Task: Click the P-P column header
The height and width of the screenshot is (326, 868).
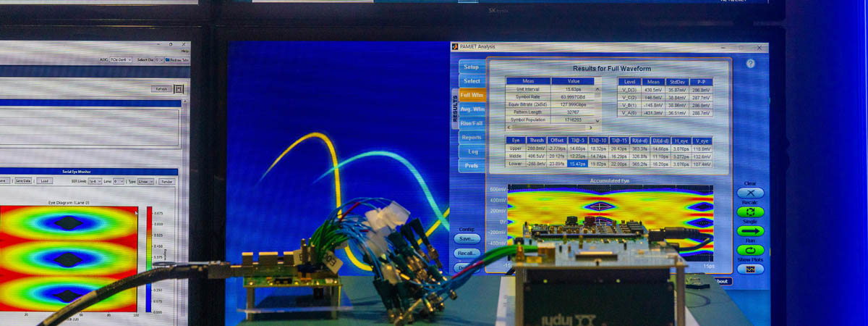Action: pyautogui.click(x=700, y=82)
